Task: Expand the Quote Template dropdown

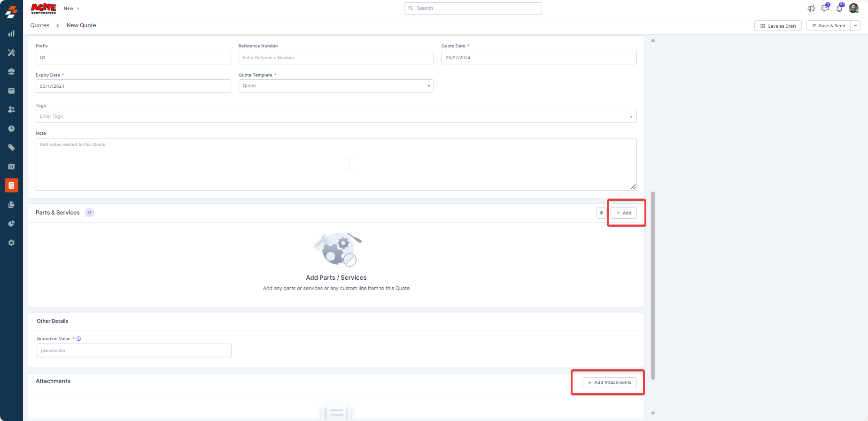Action: pyautogui.click(x=336, y=86)
